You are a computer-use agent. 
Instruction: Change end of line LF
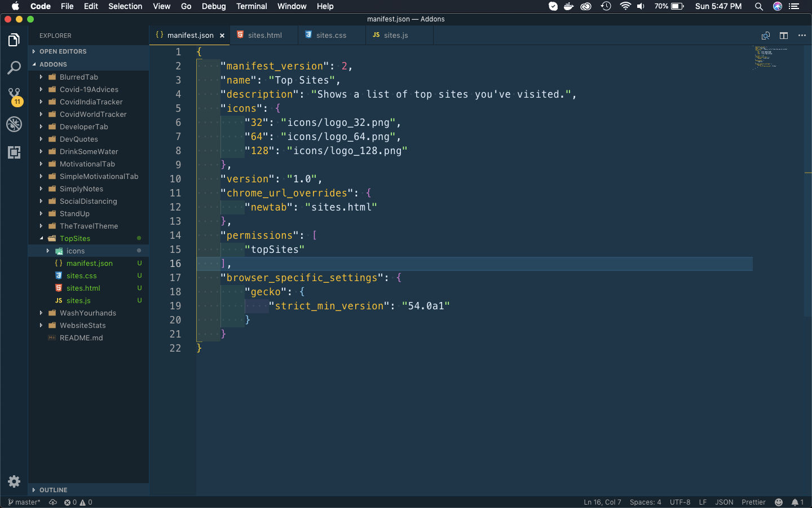click(x=703, y=502)
